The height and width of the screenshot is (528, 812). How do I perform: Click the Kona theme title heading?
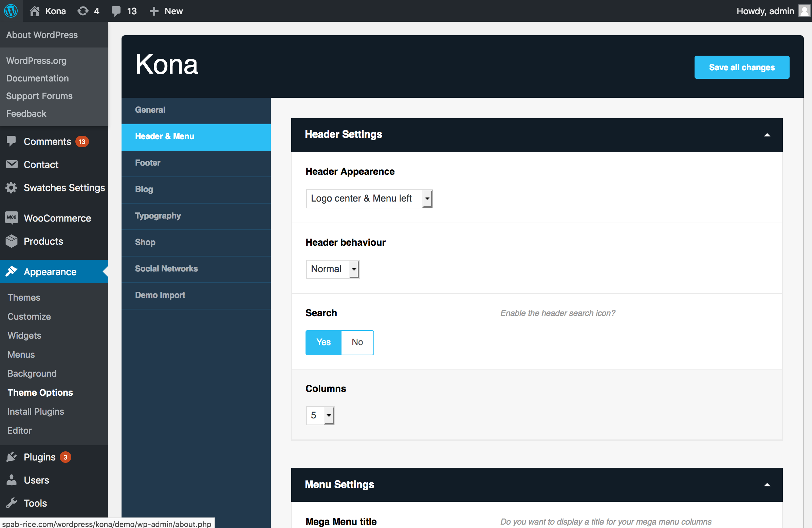166,64
